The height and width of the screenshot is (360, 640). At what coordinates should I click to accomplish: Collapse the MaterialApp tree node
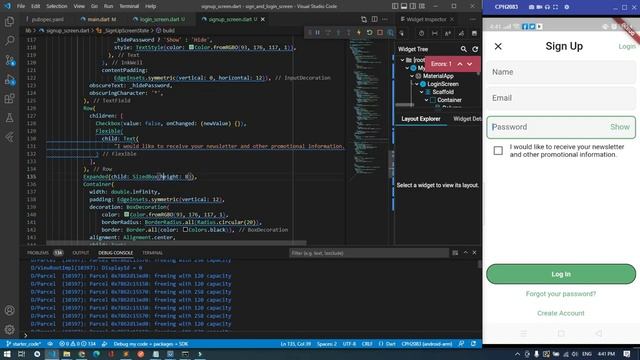412,76
